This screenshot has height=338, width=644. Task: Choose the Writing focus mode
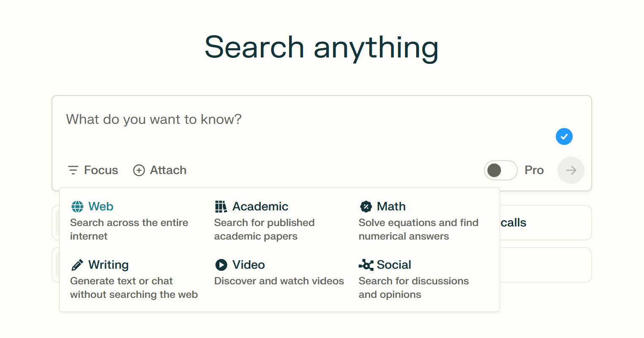134,280
